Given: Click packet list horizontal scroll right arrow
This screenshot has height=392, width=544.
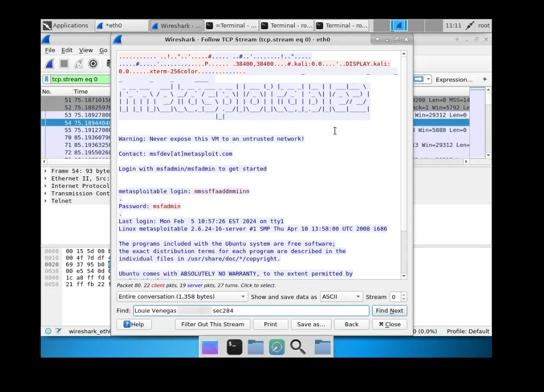Looking at the screenshot, I should [x=466, y=162].
